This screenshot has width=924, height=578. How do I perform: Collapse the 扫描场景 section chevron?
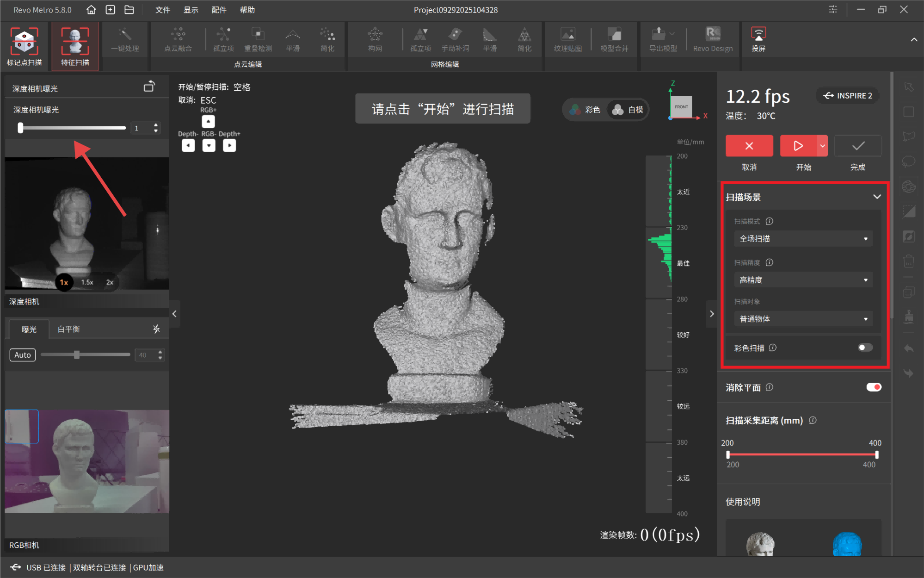(x=877, y=197)
